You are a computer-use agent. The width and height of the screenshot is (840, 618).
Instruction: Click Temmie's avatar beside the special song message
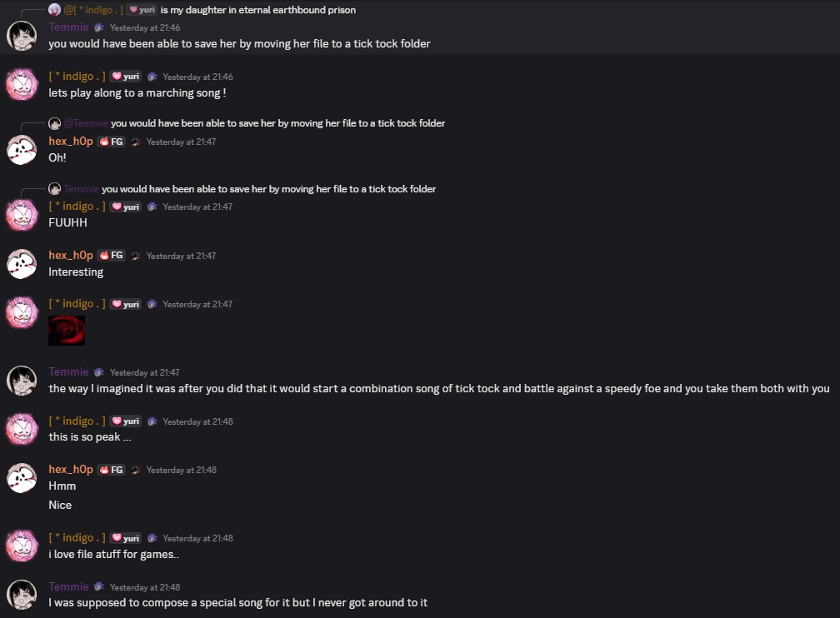coord(22,594)
